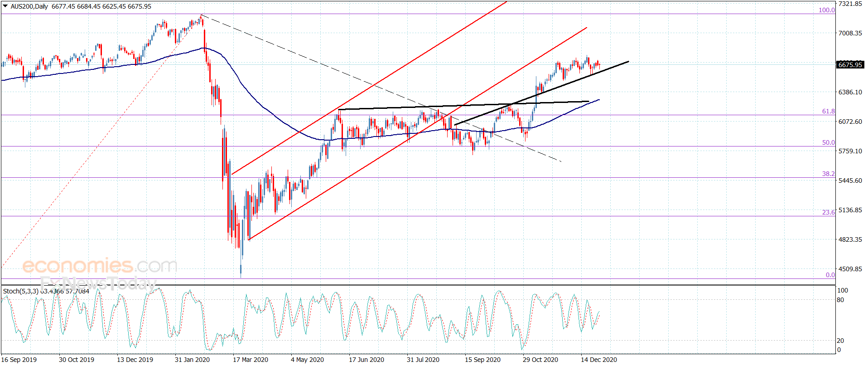This screenshot has height=366, width=868.
Task: Click the 16 Sep 2019 date marker
Action: (19, 360)
